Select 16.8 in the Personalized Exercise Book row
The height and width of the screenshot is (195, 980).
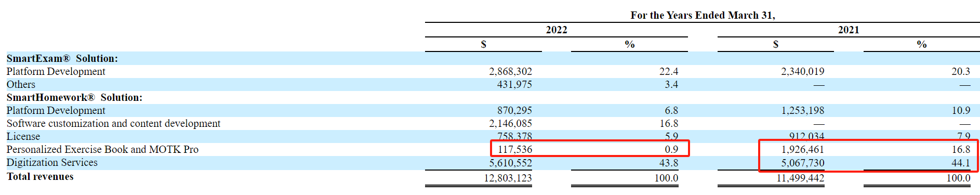click(x=961, y=149)
